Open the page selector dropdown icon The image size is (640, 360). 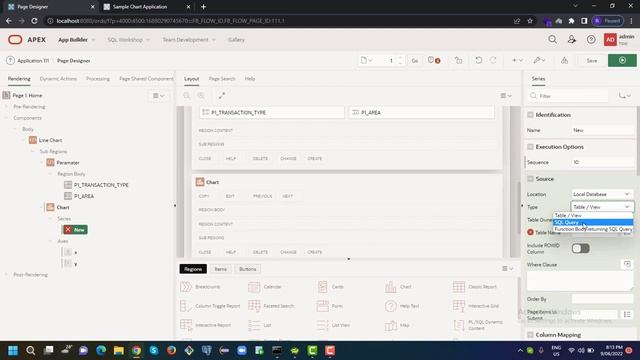point(366,60)
